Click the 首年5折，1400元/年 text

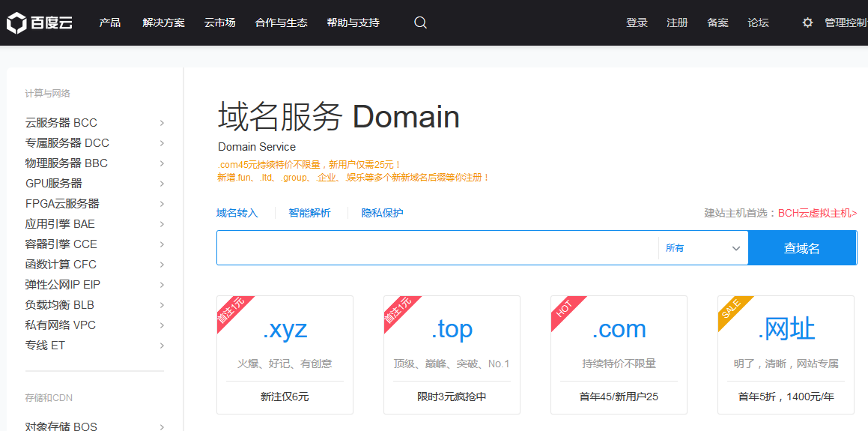click(786, 397)
